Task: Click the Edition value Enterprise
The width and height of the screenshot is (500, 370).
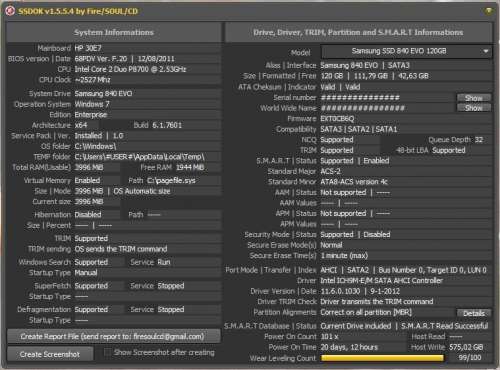Action: click(91, 115)
